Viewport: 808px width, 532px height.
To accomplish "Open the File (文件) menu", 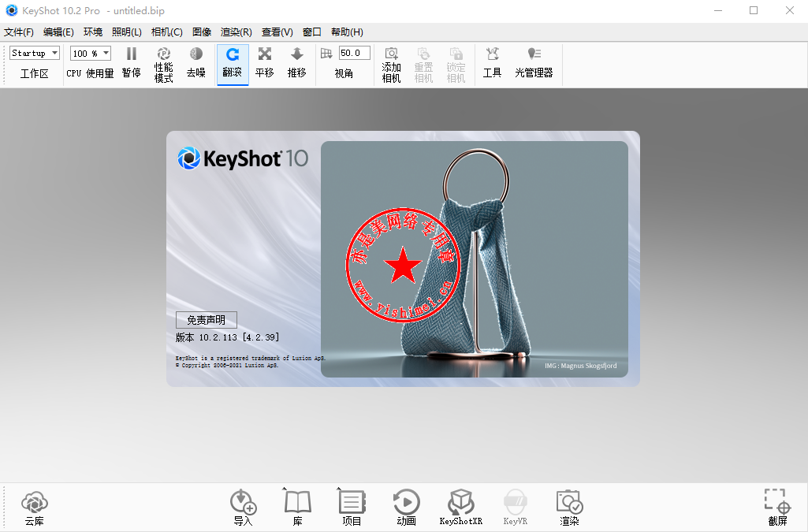I will pyautogui.click(x=19, y=32).
